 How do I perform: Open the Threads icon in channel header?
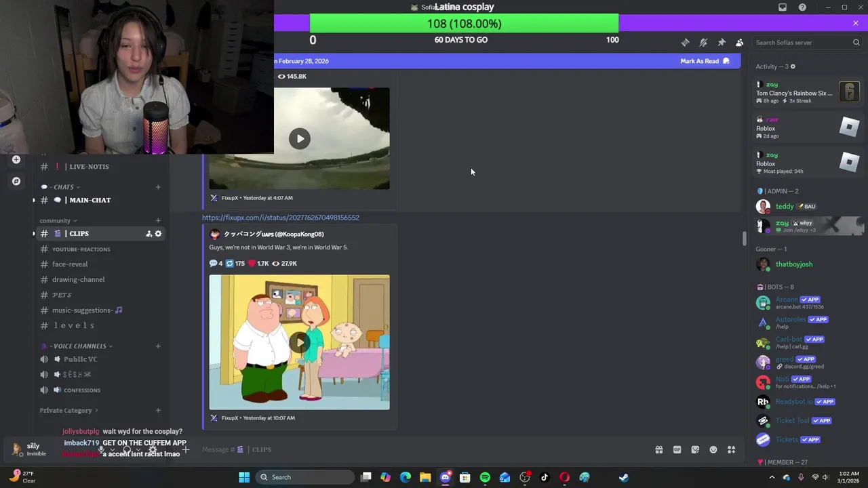(685, 42)
